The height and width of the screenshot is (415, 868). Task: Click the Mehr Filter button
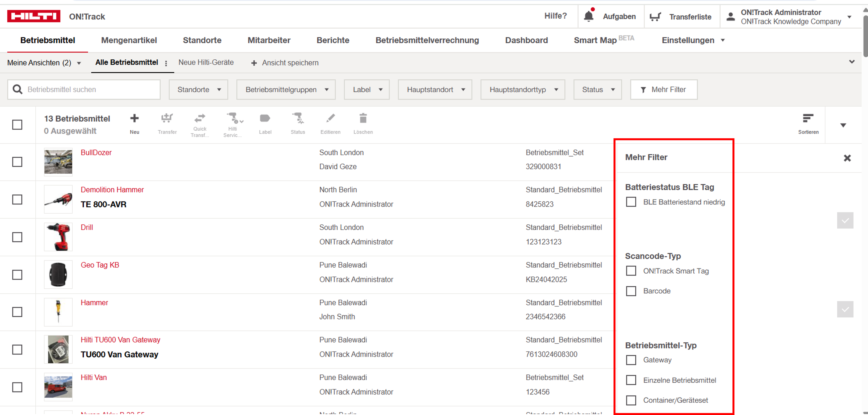point(663,90)
